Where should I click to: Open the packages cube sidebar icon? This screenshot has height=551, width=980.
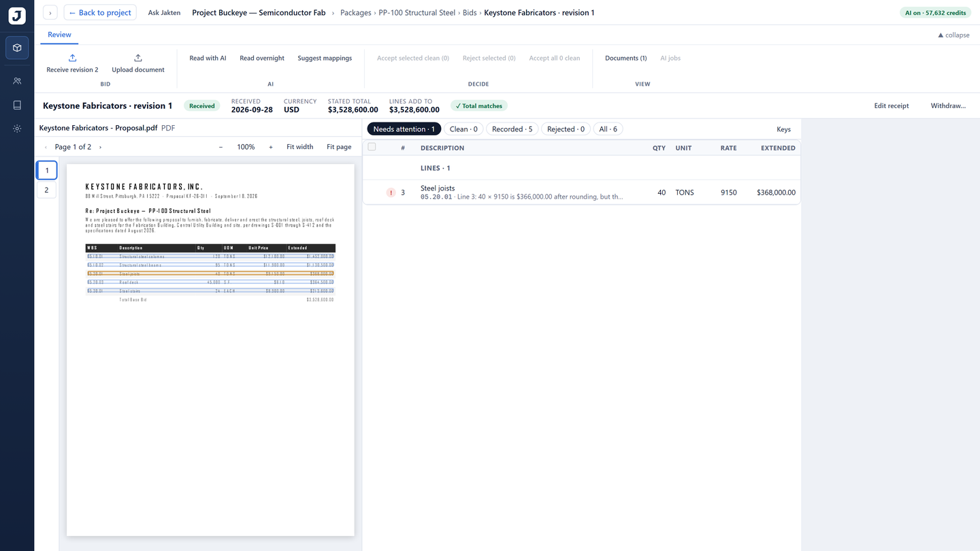tap(17, 48)
